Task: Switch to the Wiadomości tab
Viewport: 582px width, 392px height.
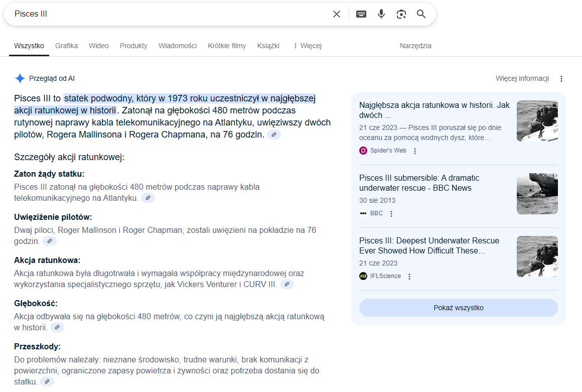Action: pos(178,46)
